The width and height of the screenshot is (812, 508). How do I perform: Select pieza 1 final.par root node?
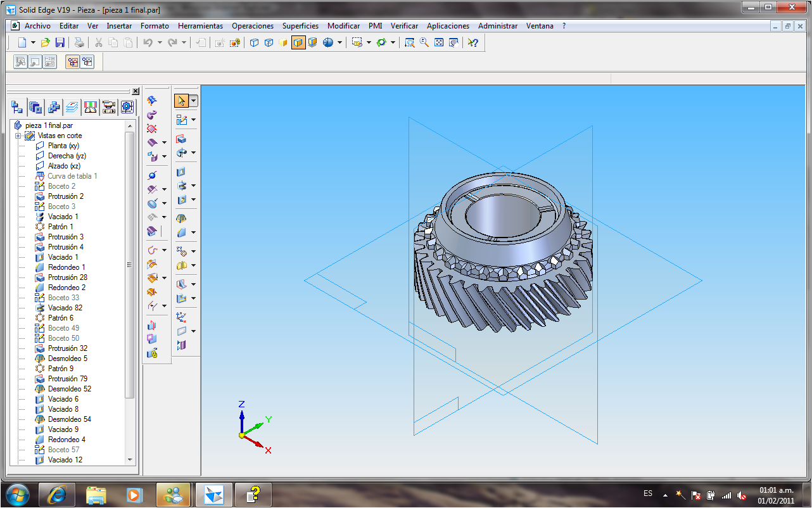[x=49, y=125]
